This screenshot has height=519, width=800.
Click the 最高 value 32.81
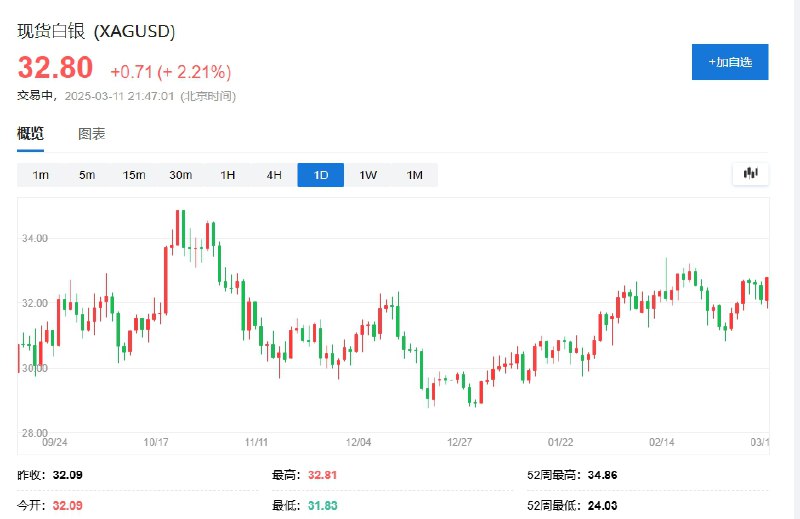pos(322,475)
